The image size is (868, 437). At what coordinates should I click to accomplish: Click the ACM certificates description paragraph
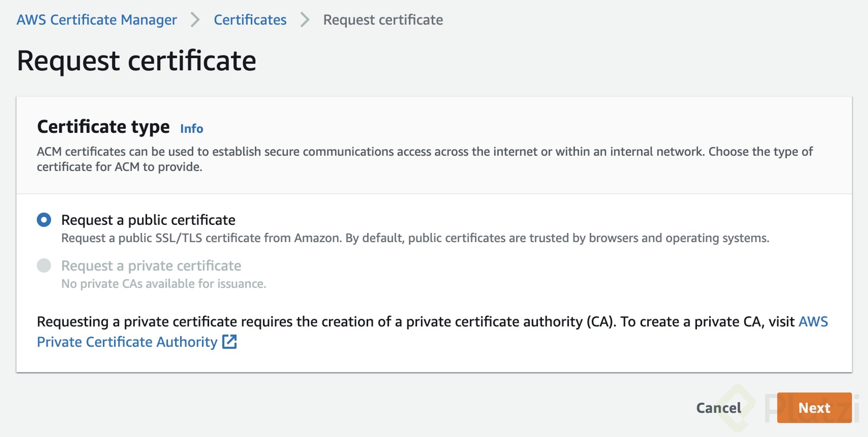coord(425,159)
